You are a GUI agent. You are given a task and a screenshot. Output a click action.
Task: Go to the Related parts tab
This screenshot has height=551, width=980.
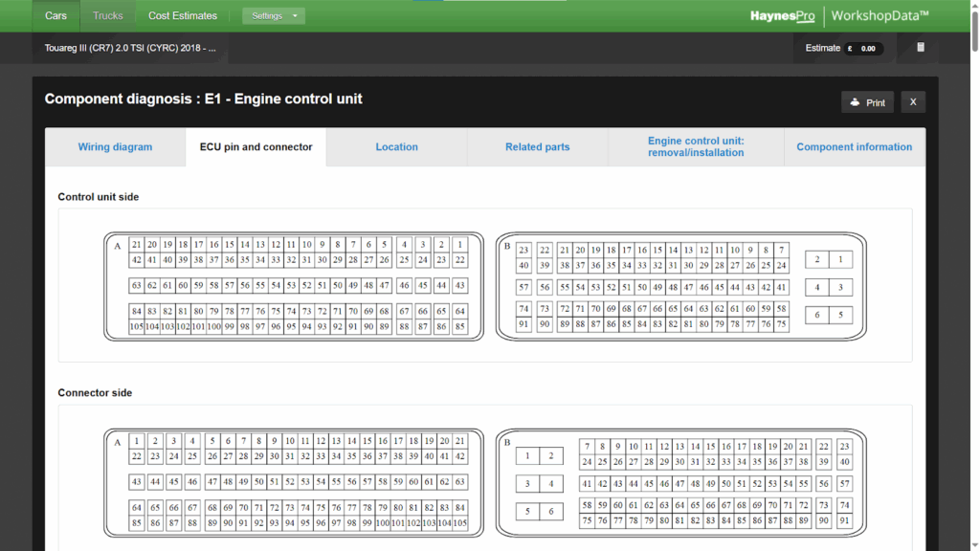[x=537, y=147]
